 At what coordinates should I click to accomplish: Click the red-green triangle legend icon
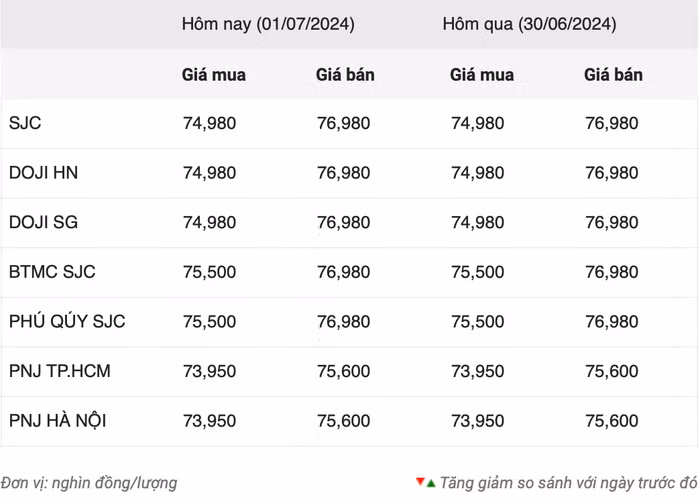426,482
